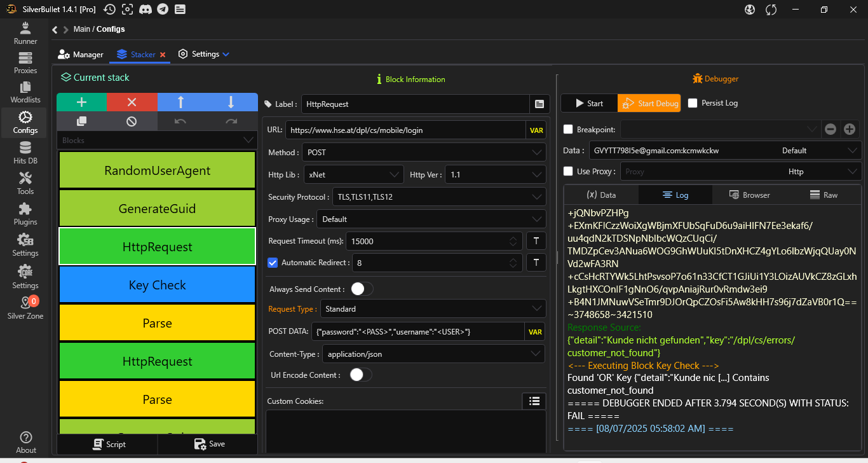Screen dimensions: 868x463
Task: Delete selected block with red X button
Action: [x=132, y=102]
